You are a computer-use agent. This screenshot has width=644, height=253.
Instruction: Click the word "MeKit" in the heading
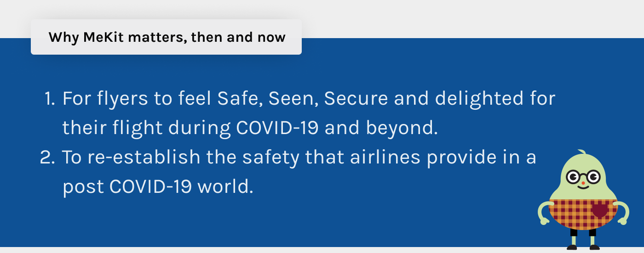pyautogui.click(x=103, y=37)
